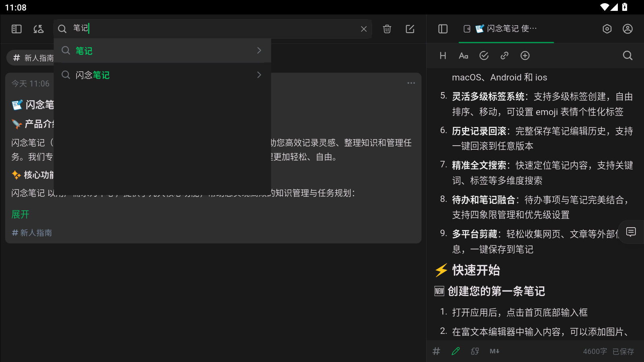
Task: Open search in the note editor toolbar
Action: point(627,56)
